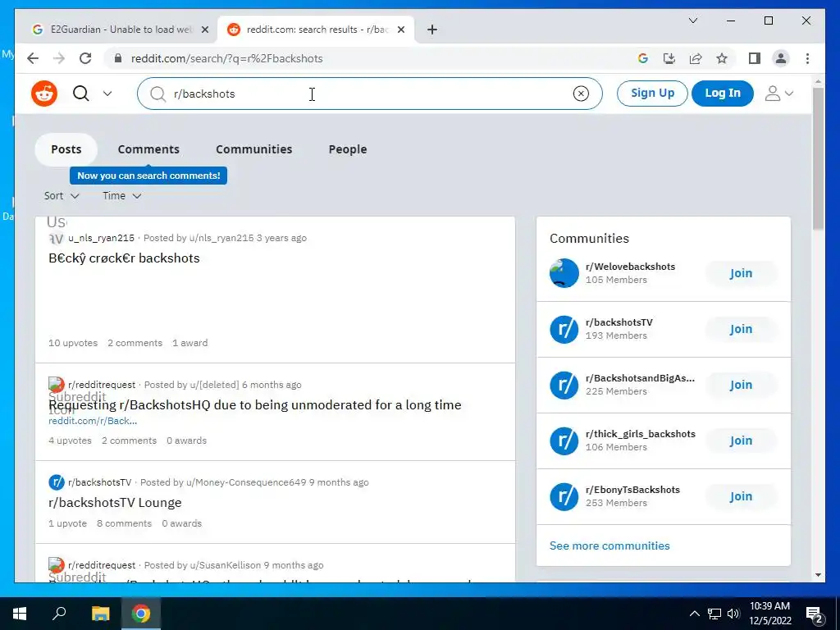840x630 pixels.
Task: Reload the page with the refresh icon
Action: click(85, 58)
